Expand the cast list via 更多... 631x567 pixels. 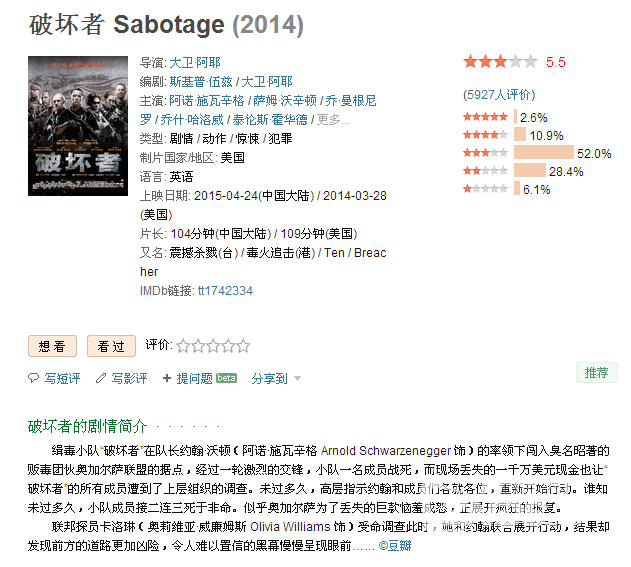click(333, 120)
